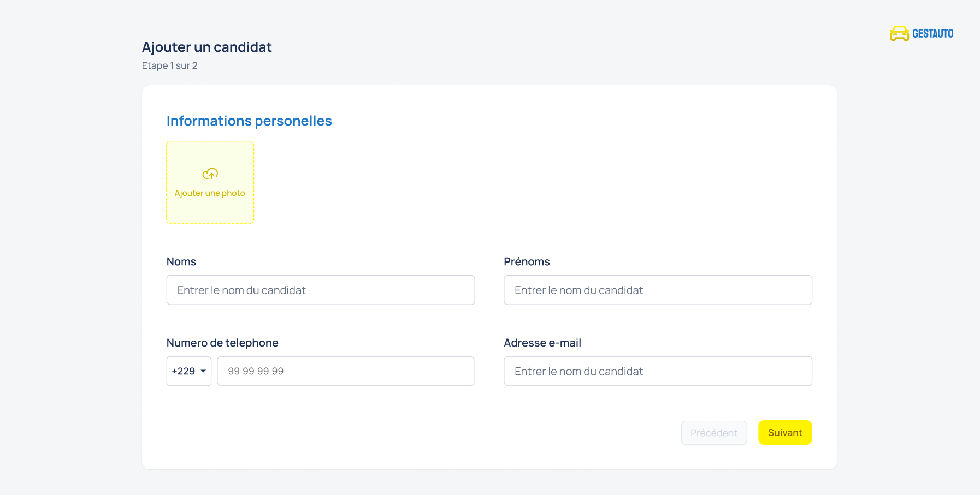980x495 pixels.
Task: Select the Prénoms text field
Action: click(x=657, y=290)
